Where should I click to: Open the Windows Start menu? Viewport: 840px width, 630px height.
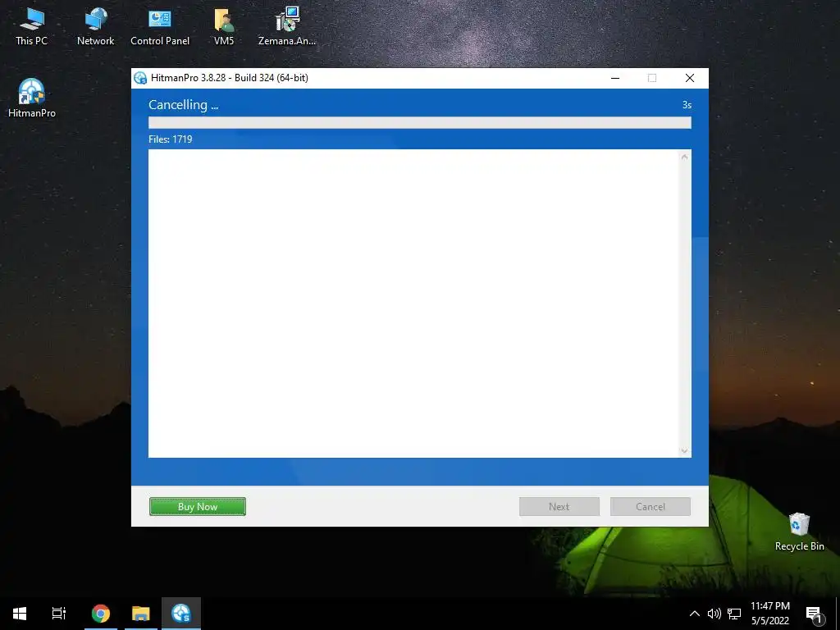[20, 614]
